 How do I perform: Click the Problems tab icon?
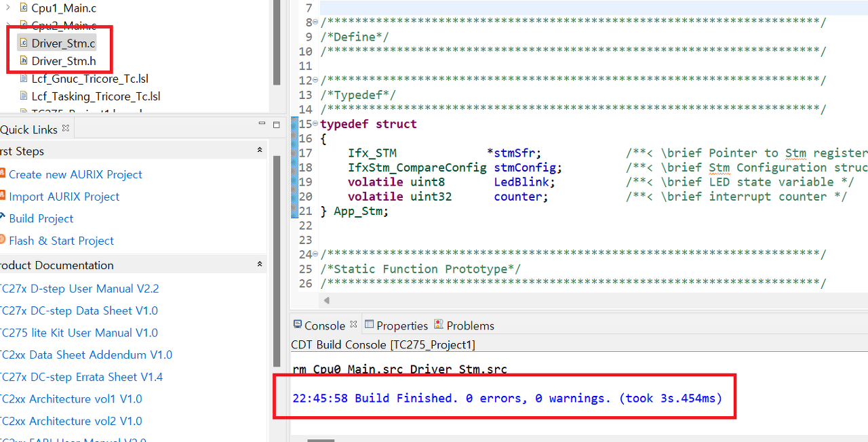[x=439, y=325]
